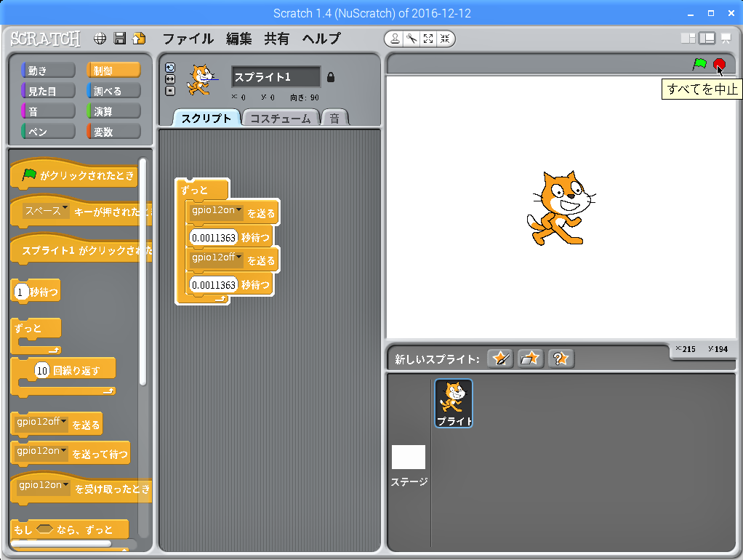Open gpio12on dropdown on を受け取ったとき block

[44, 487]
